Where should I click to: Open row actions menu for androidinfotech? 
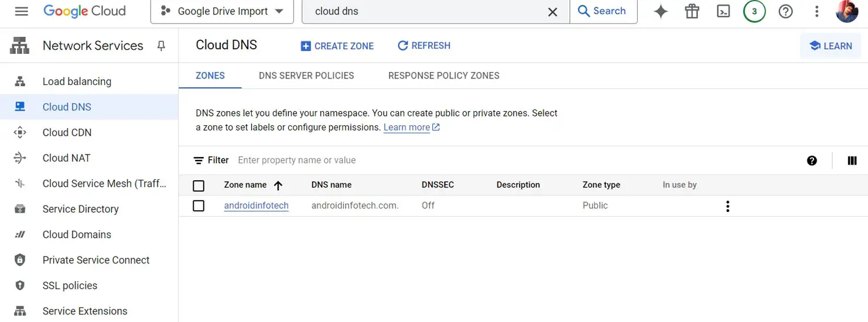[727, 206]
